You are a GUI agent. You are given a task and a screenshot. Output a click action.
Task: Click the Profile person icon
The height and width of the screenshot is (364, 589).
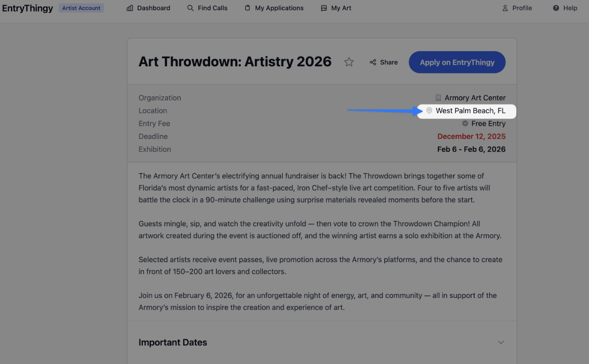pyautogui.click(x=505, y=8)
